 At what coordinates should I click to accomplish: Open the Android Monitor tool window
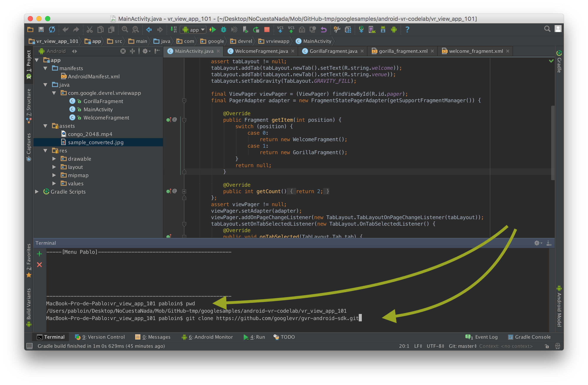[207, 337]
